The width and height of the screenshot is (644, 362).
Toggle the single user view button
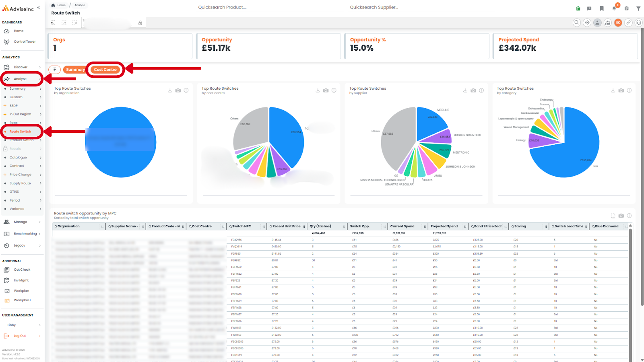tap(597, 23)
